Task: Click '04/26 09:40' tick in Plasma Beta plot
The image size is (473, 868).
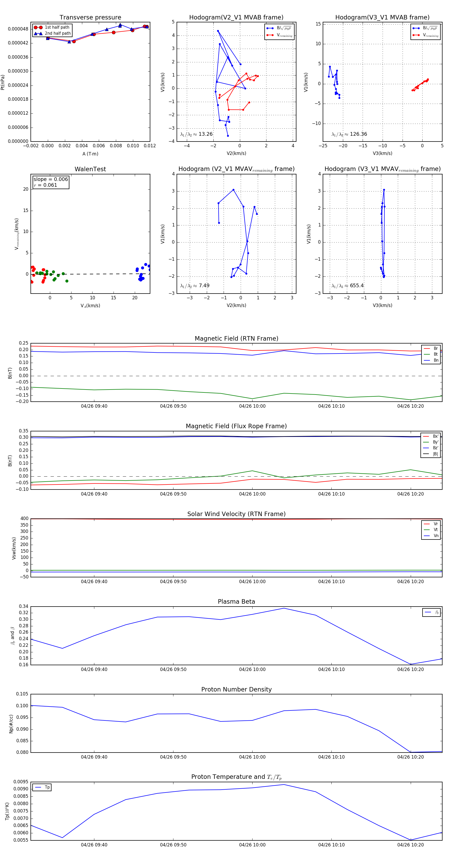Action: [94, 669]
